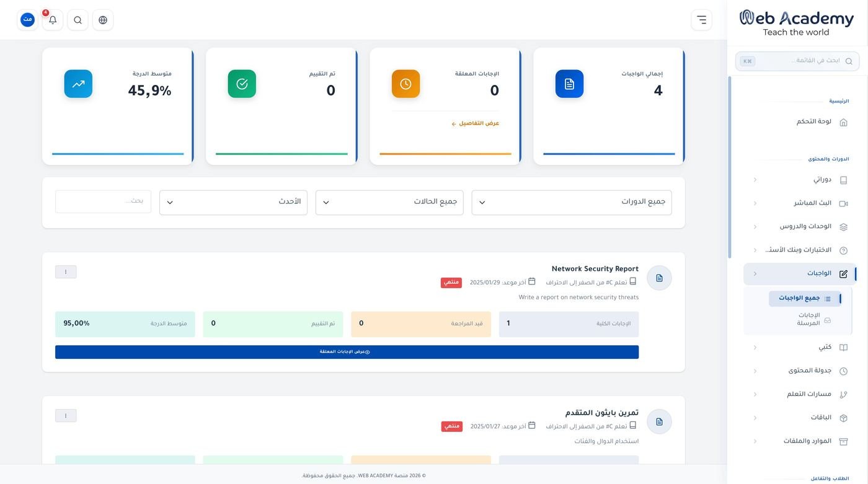Click the archive icon beside الموارد والملفات
Image resolution: width=868 pixels, height=484 pixels.
(x=843, y=442)
